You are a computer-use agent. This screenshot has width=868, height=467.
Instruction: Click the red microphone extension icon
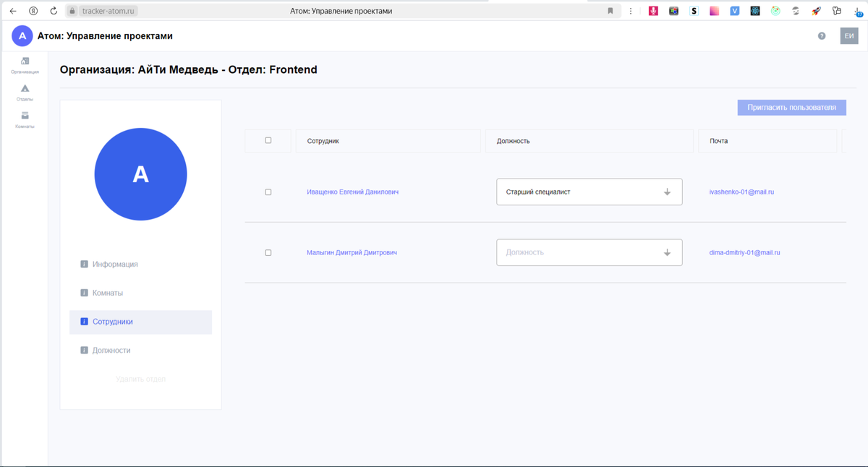pos(653,11)
